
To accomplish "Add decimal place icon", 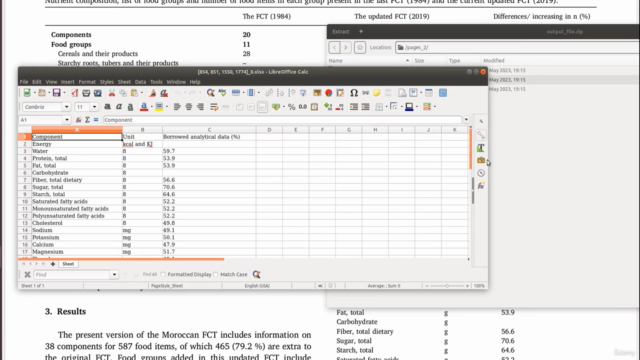I will [328, 107].
